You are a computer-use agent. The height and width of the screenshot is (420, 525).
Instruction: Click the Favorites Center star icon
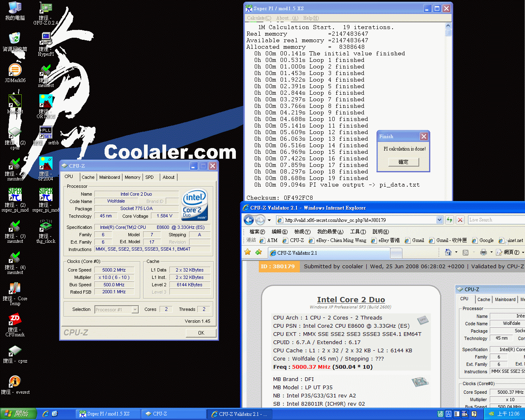pos(248,252)
